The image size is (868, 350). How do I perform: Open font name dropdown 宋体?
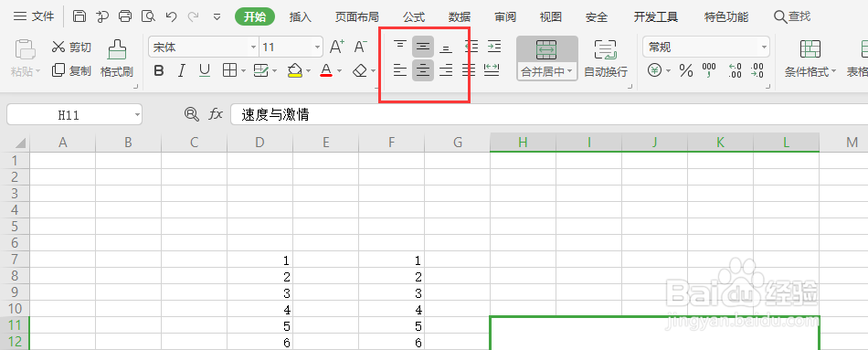(253, 48)
